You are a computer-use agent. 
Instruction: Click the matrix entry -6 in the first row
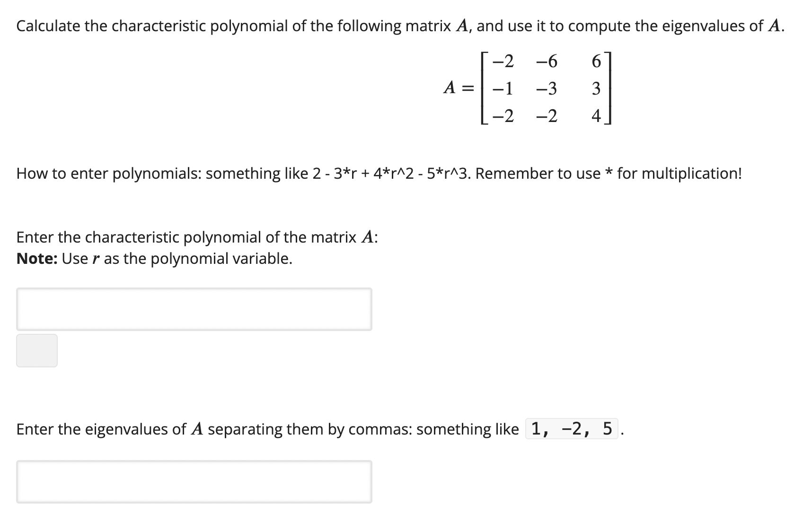[547, 61]
